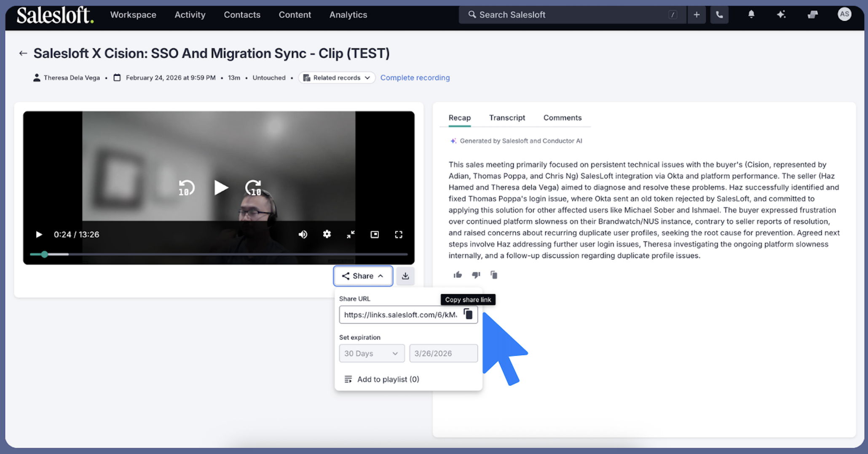
Task: Open the AS user avatar menu
Action: coord(844,14)
